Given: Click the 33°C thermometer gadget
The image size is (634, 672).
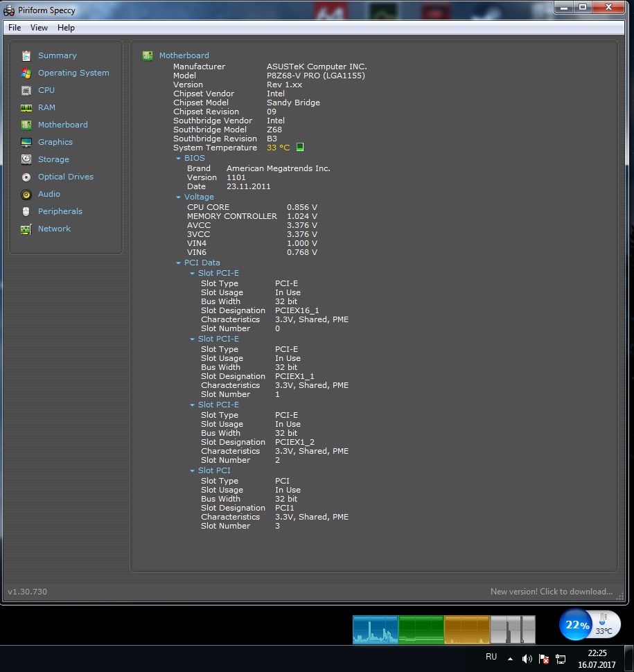Looking at the screenshot, I should coord(604,624).
